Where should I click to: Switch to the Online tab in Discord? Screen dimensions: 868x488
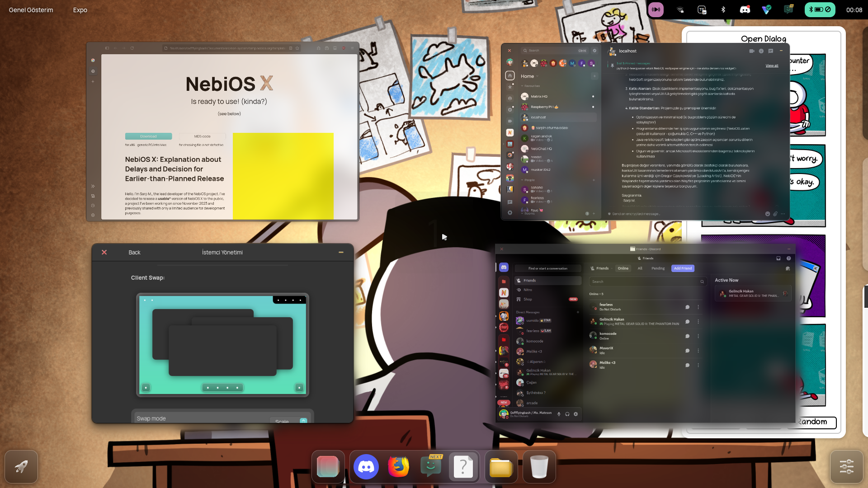(x=623, y=268)
